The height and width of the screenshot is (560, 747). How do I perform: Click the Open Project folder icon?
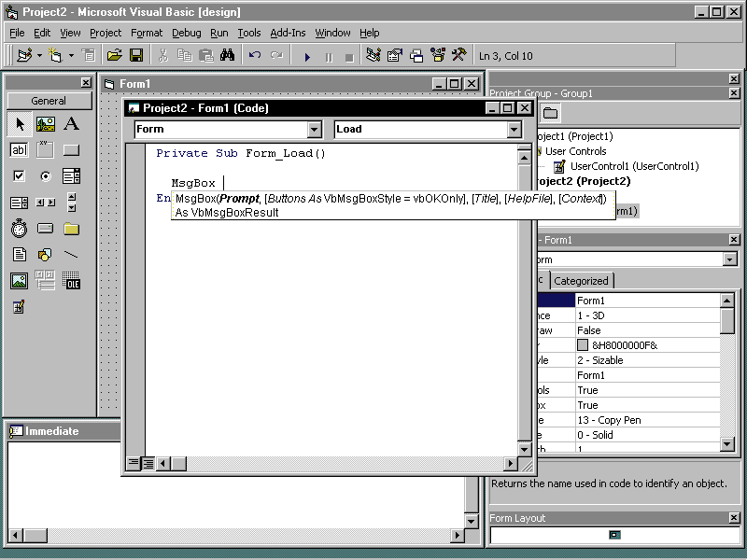tap(114, 56)
